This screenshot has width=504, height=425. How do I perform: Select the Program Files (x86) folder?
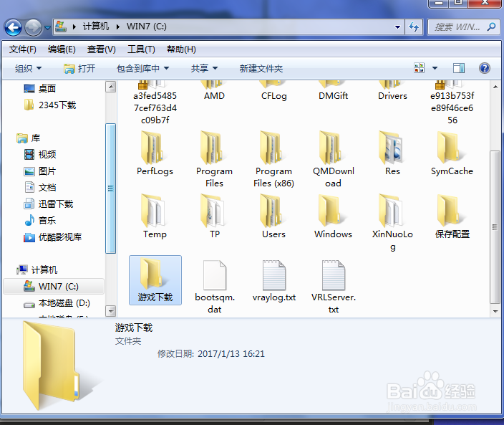[273, 159]
